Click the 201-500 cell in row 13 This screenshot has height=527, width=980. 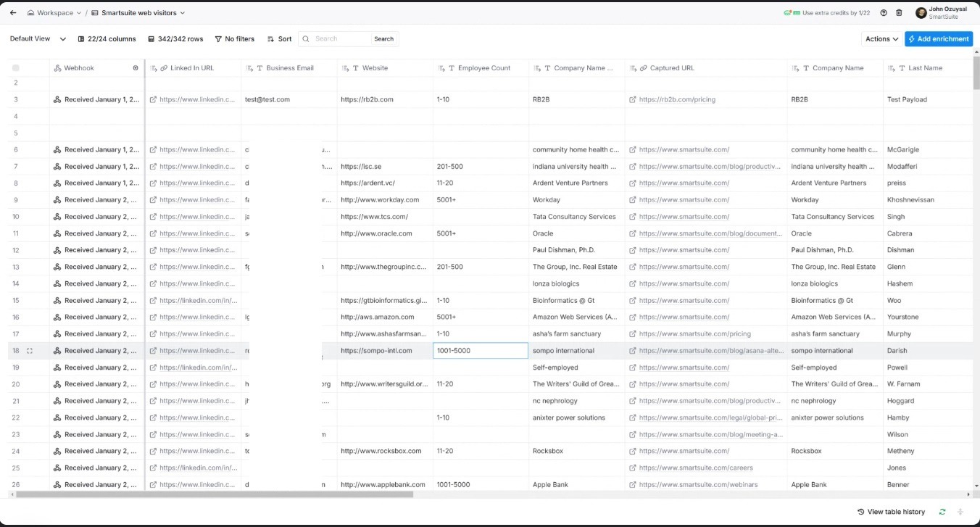click(x=481, y=267)
